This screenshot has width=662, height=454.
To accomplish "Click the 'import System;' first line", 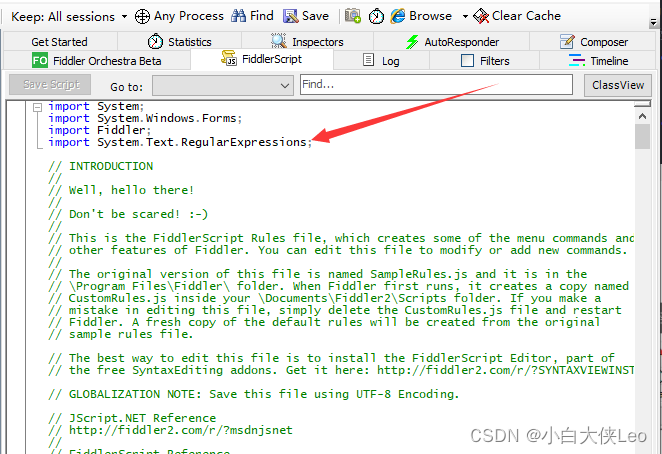I will click(x=96, y=106).
